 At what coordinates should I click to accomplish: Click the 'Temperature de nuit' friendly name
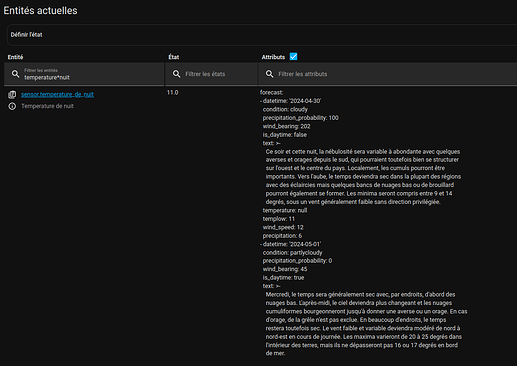[x=47, y=106]
